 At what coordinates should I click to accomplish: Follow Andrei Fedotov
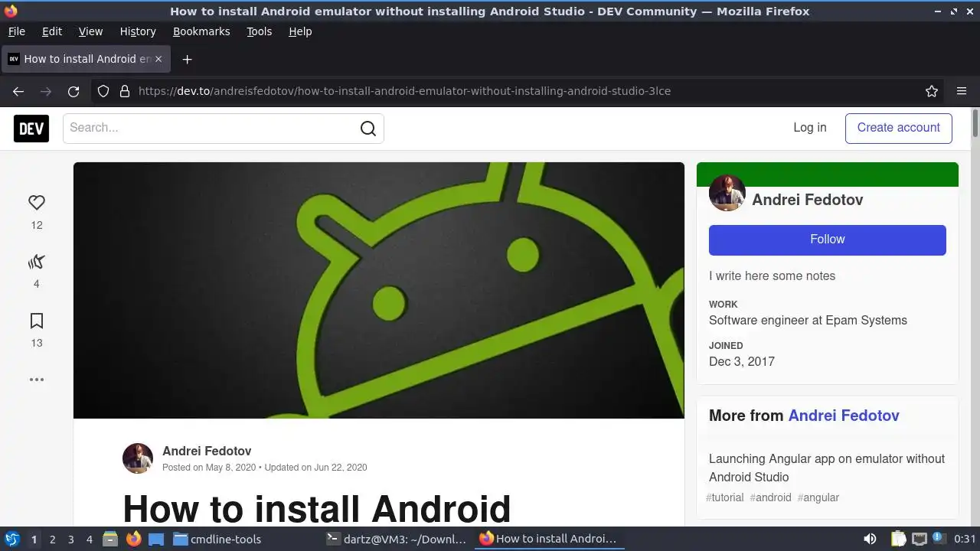click(x=828, y=240)
